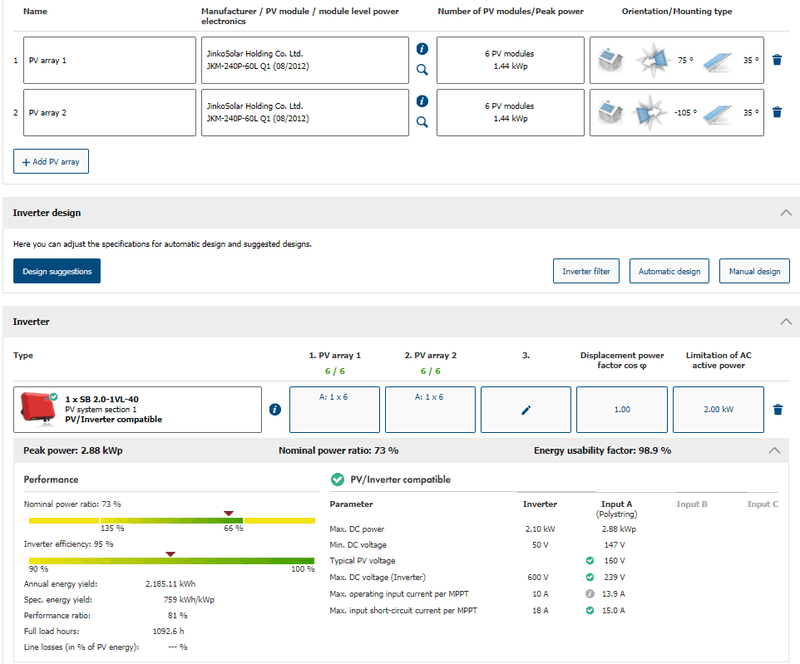
Task: Click pencil edit icon in column 3
Action: pos(526,409)
